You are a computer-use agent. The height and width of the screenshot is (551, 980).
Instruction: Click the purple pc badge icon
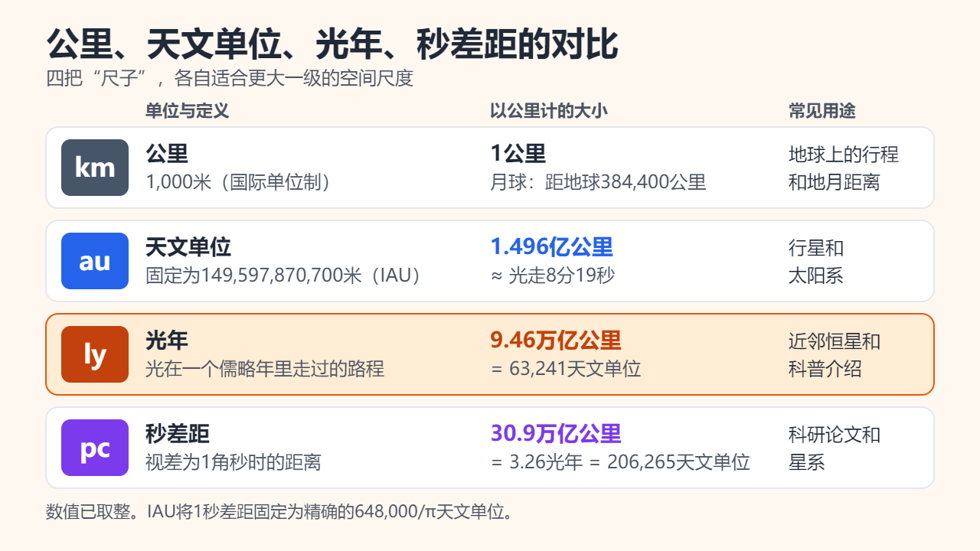(95, 448)
